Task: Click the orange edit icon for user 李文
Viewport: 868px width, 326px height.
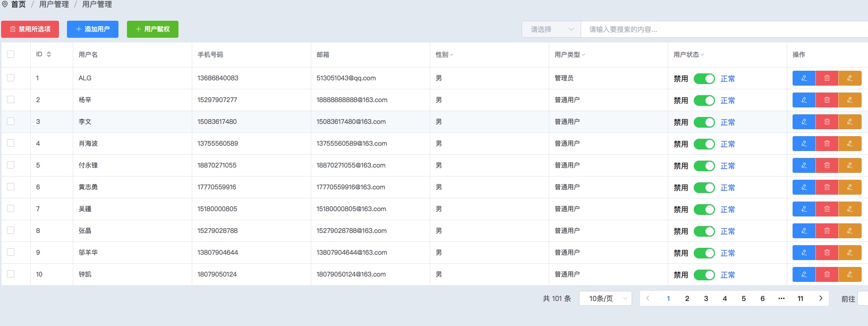Action: point(849,122)
